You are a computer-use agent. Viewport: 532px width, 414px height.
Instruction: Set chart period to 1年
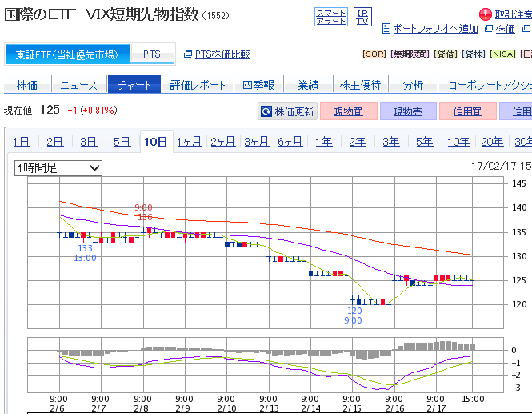(324, 142)
